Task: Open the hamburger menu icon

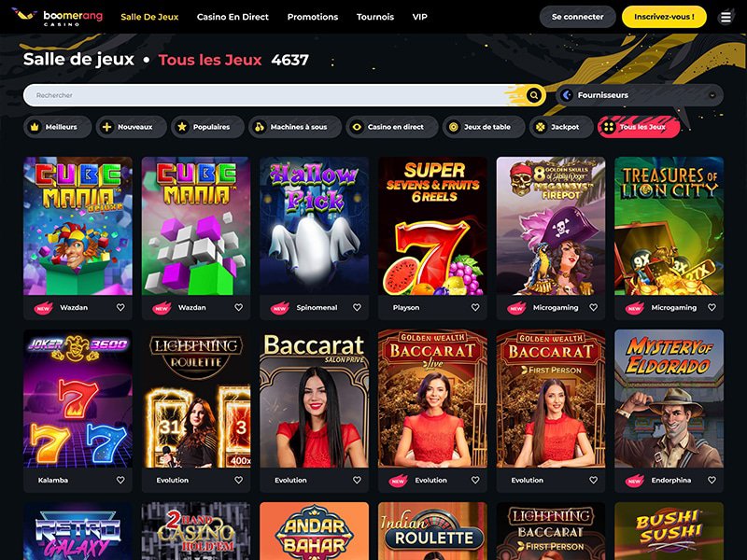Action: pos(726,17)
